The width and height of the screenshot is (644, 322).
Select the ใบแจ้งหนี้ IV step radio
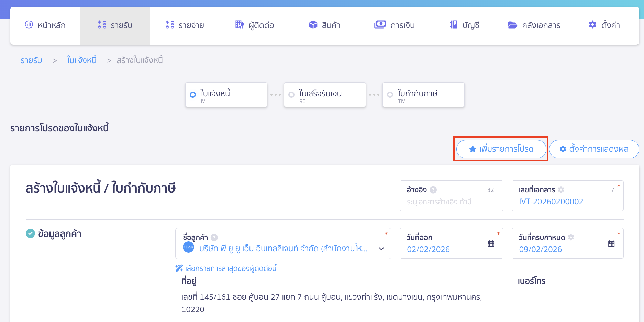pyautogui.click(x=193, y=95)
